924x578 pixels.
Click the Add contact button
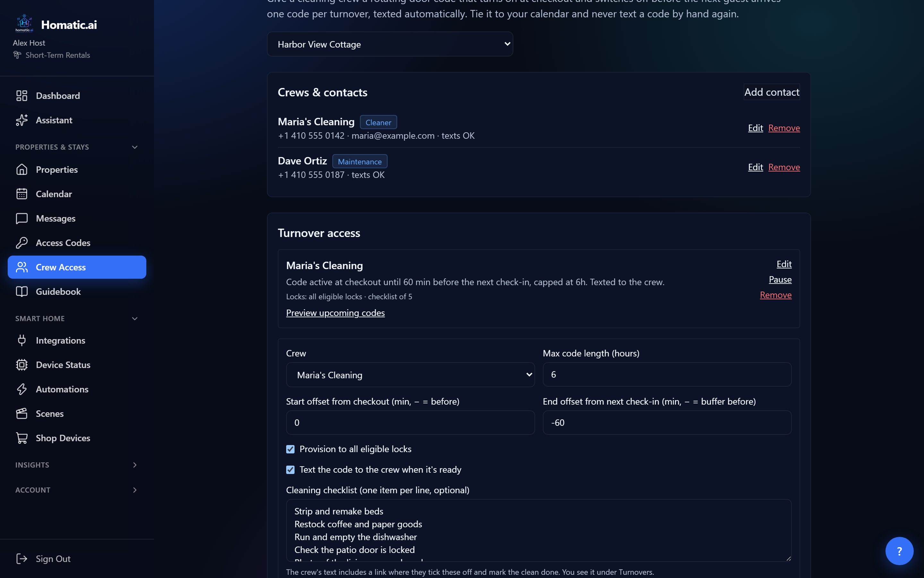[x=772, y=92]
